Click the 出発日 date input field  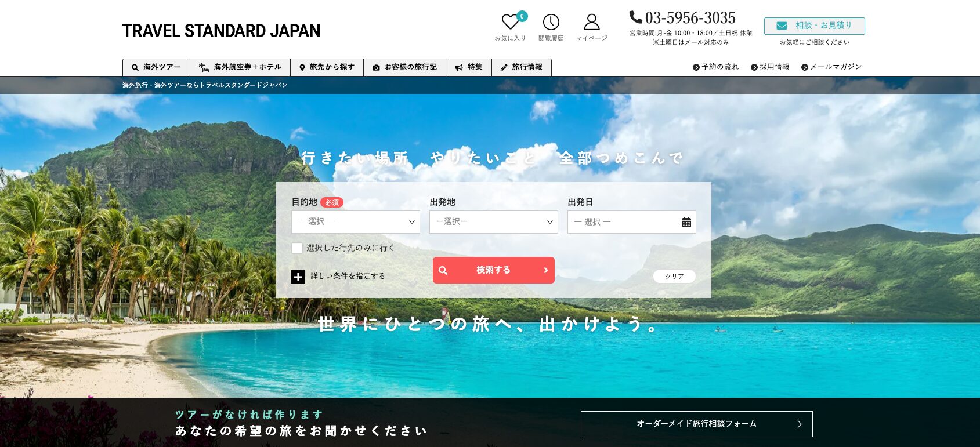pos(624,222)
